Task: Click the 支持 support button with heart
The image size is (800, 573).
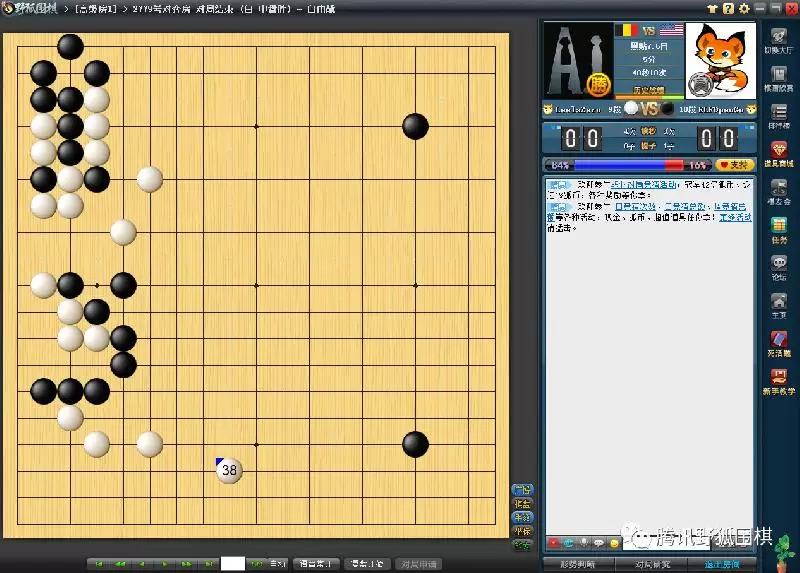Action: (x=734, y=164)
